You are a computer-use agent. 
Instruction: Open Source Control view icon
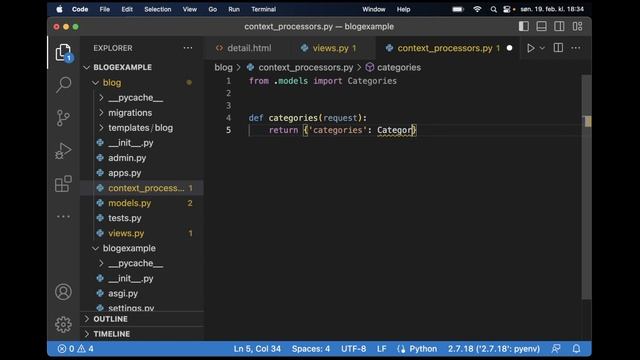point(63,118)
